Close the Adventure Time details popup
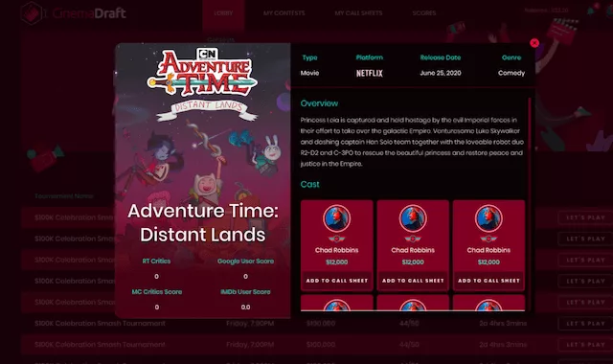Viewport: 613px width, 364px height. 534,43
